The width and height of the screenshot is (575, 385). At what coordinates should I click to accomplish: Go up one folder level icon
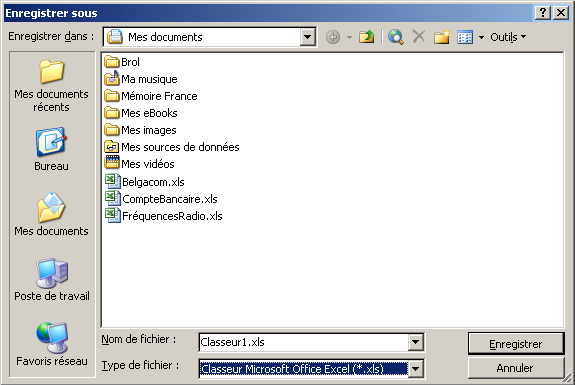click(366, 37)
